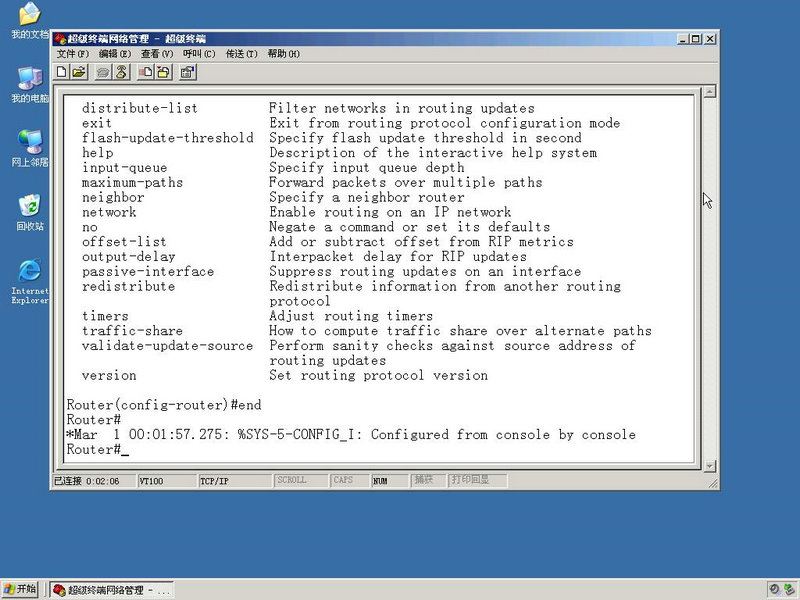Image resolution: width=800 pixels, height=600 pixels.
Task: Select the 回收站 recycle bin icon
Action: (30, 212)
